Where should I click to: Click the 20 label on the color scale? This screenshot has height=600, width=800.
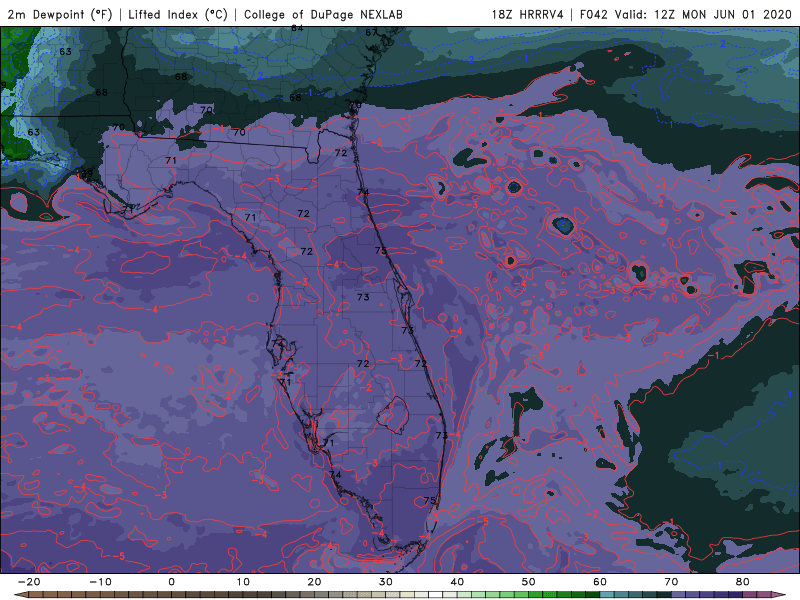[x=314, y=582]
